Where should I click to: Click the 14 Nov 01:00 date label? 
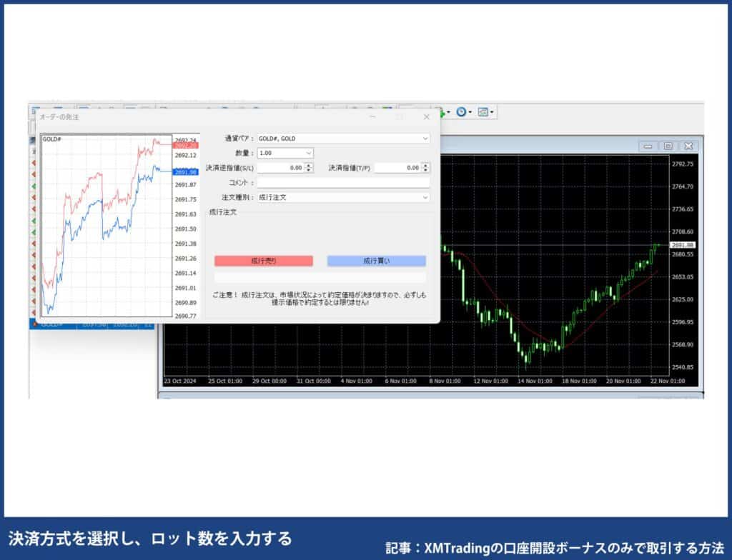pos(535,381)
